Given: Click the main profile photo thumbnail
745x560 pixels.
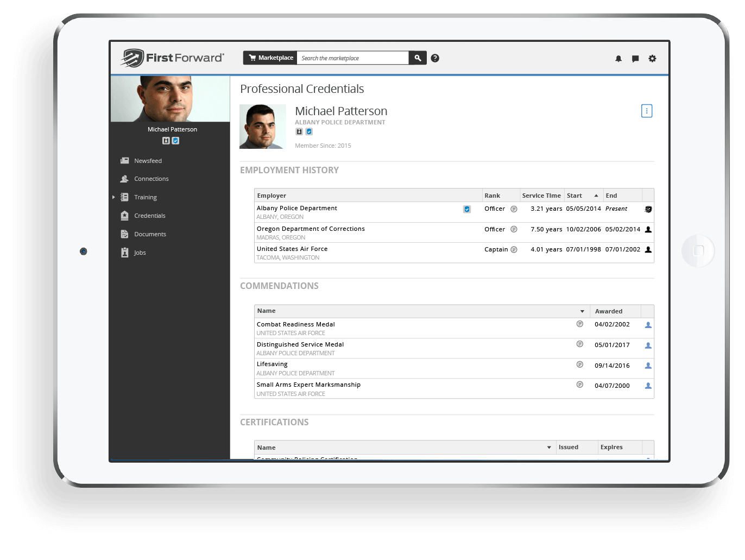Looking at the screenshot, I should 263,127.
